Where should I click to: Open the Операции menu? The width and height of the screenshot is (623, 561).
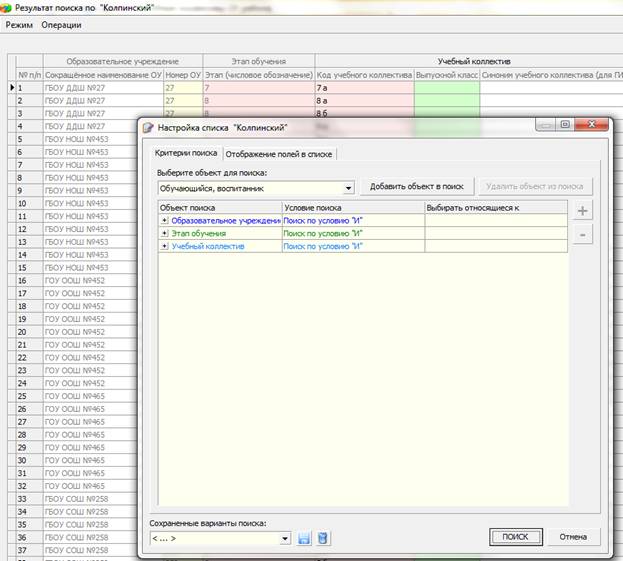[x=61, y=25]
